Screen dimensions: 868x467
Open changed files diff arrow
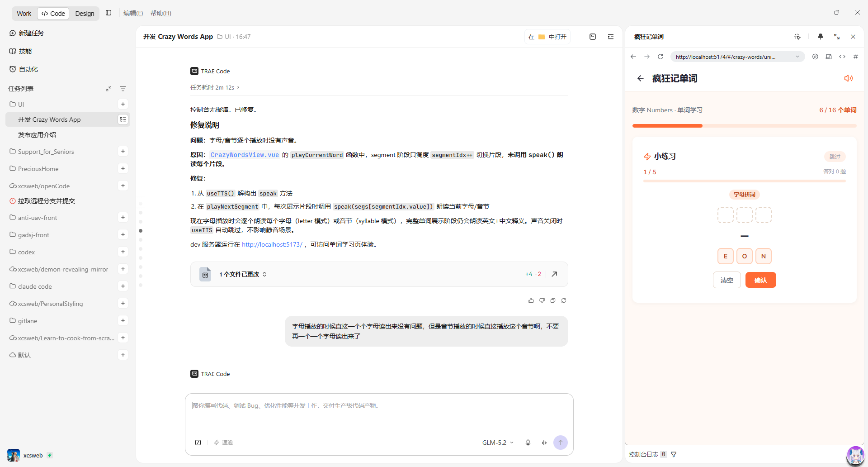(x=554, y=274)
